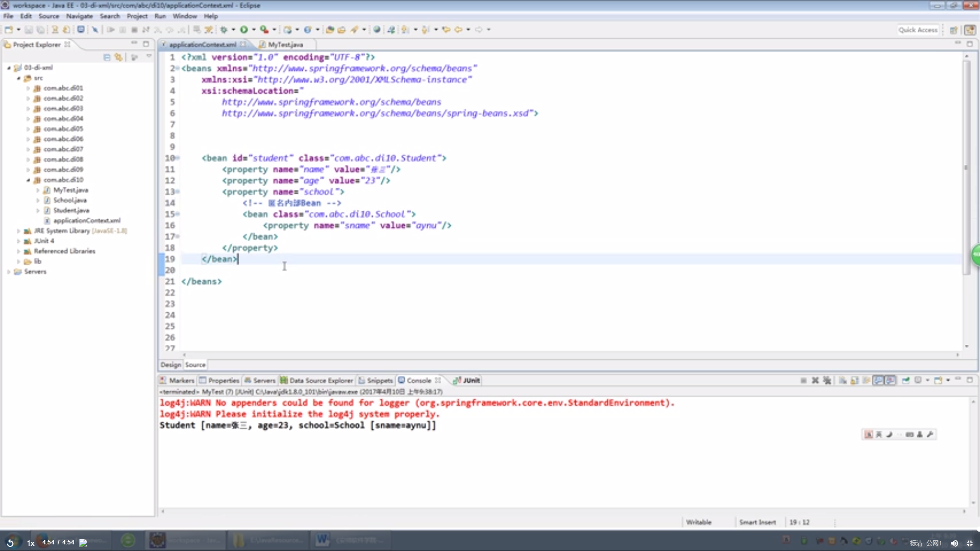Open the Markers view tab
This screenshot has width=980, height=551.
pos(177,381)
